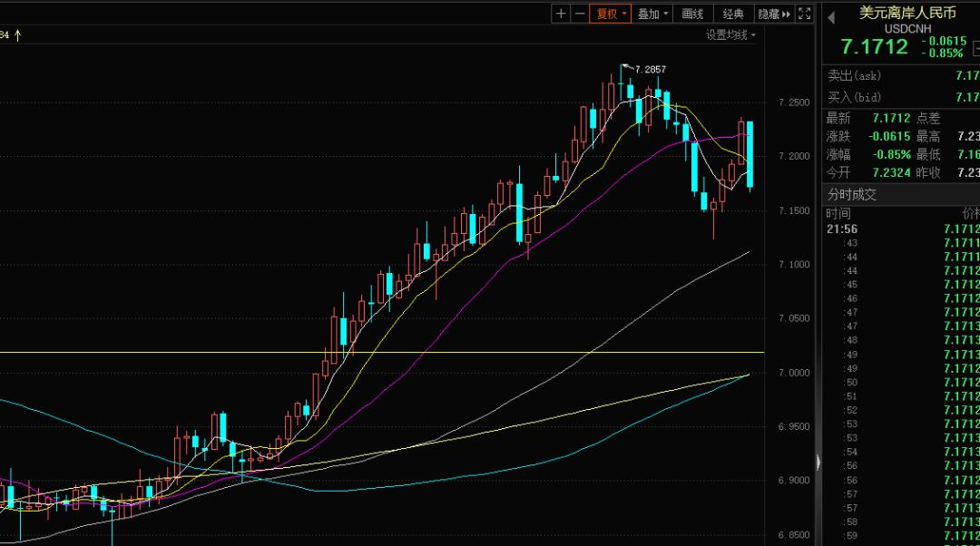Click the side panel collapse handle
This screenshot has height=546, width=980.
tap(818, 463)
